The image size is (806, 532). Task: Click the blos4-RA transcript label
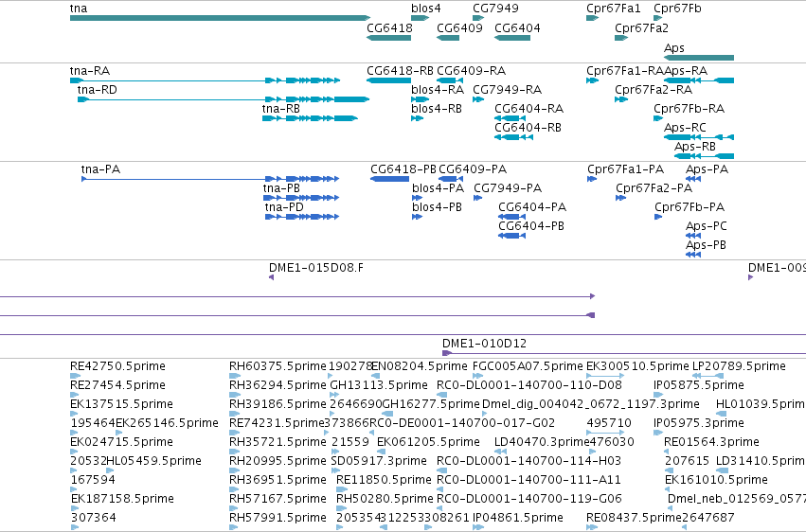[x=438, y=89]
